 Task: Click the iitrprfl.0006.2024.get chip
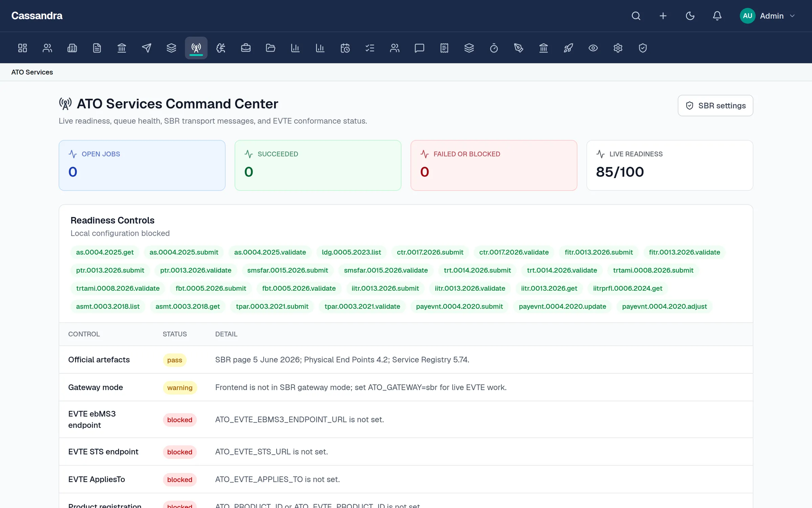(x=628, y=288)
